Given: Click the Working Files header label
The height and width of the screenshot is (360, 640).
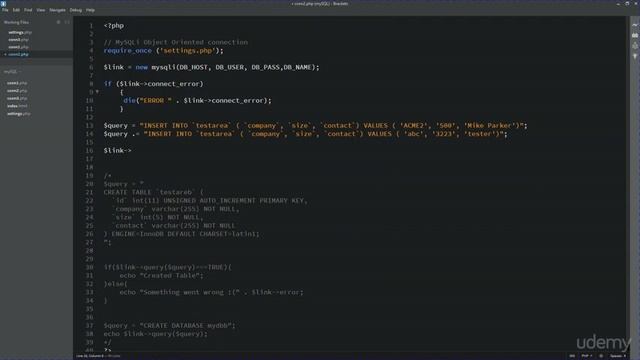Looking at the screenshot, I should click(16, 22).
